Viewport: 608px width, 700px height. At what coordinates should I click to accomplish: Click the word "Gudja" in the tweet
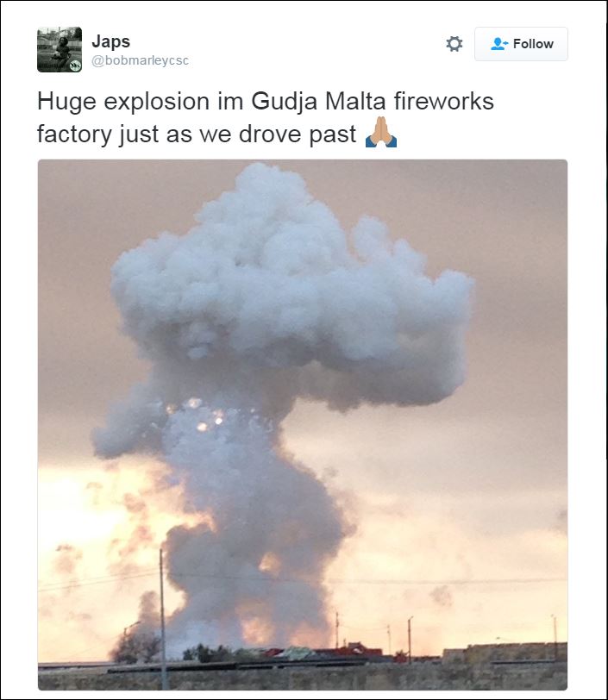point(284,102)
